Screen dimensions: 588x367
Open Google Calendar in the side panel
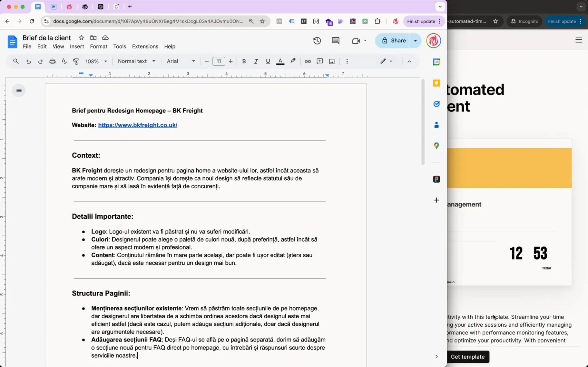[436, 62]
